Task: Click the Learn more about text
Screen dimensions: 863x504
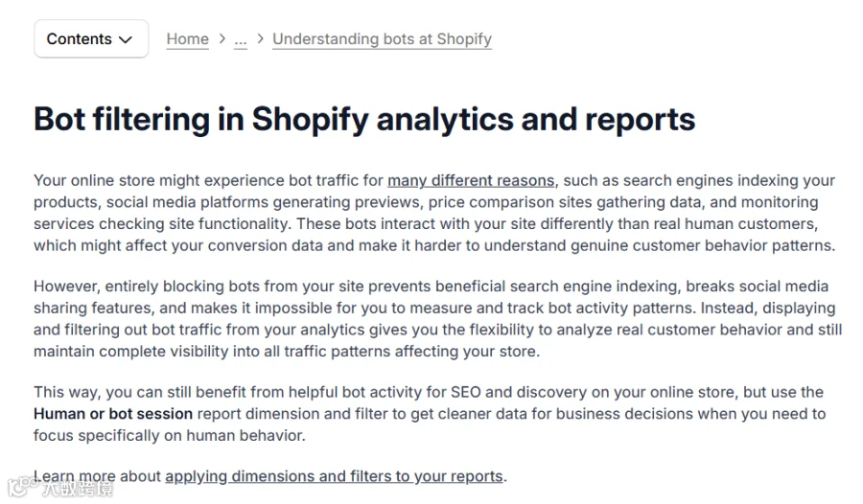Action: (x=97, y=476)
